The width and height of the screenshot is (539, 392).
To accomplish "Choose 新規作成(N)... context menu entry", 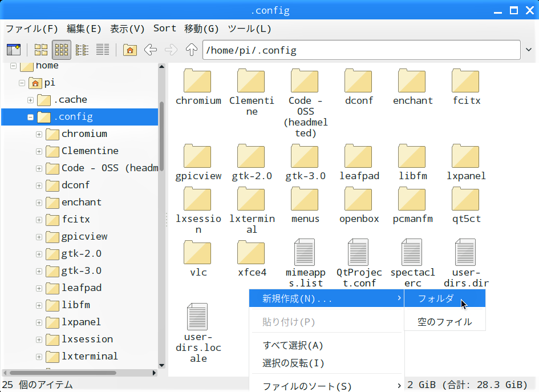I will pos(327,298).
